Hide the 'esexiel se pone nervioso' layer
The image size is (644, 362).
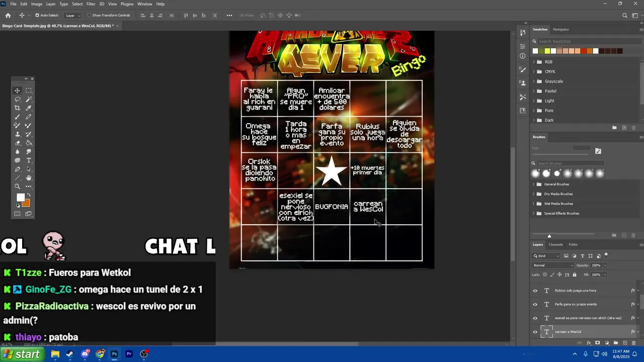pyautogui.click(x=535, y=318)
